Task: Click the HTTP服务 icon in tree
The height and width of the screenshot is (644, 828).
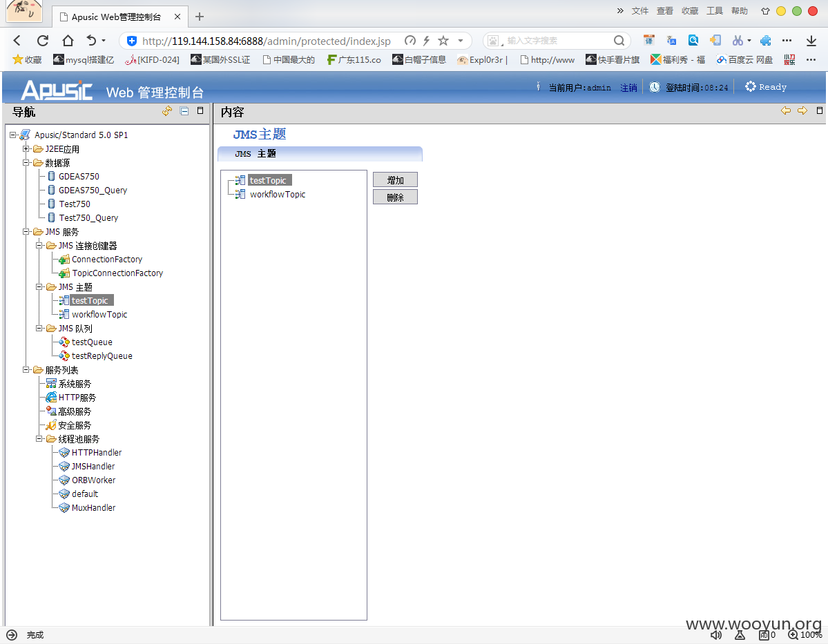Action: click(51, 398)
